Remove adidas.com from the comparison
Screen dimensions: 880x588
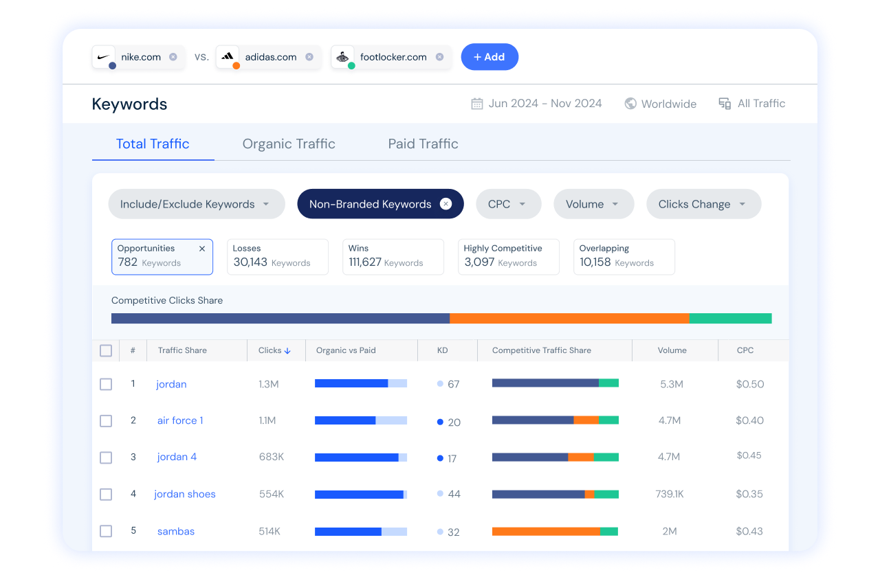[x=309, y=57]
